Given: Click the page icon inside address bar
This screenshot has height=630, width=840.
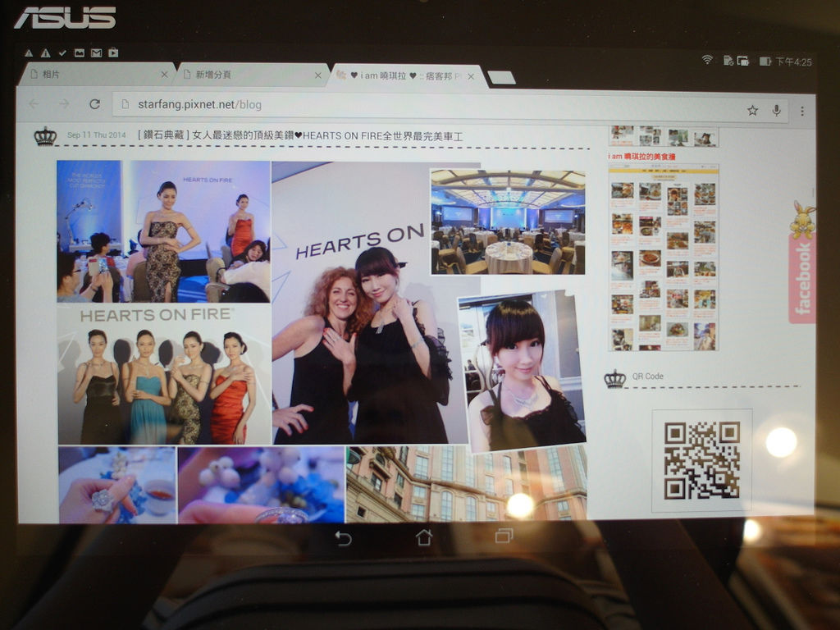Looking at the screenshot, I should [126, 104].
